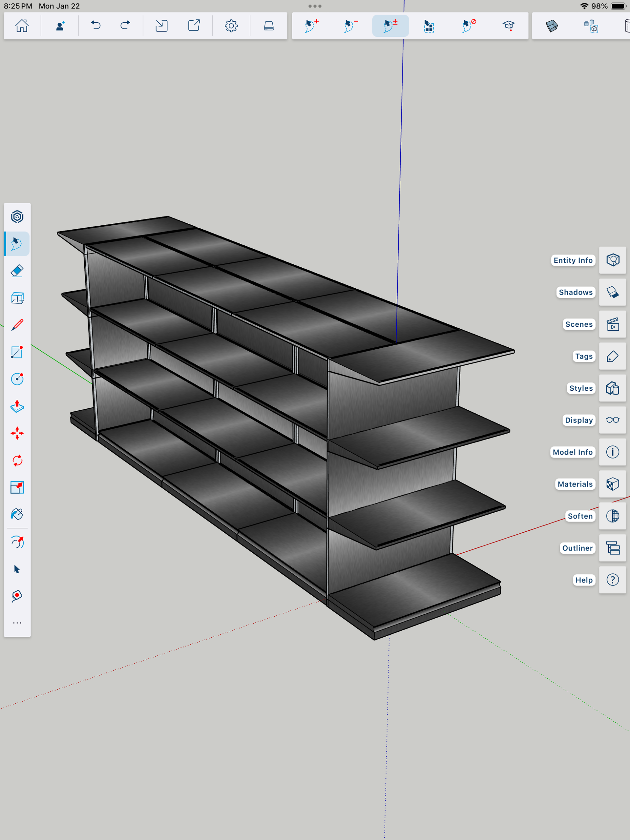Expand more tools with the ellipsis
Screen dimensions: 630x840
coord(17,623)
